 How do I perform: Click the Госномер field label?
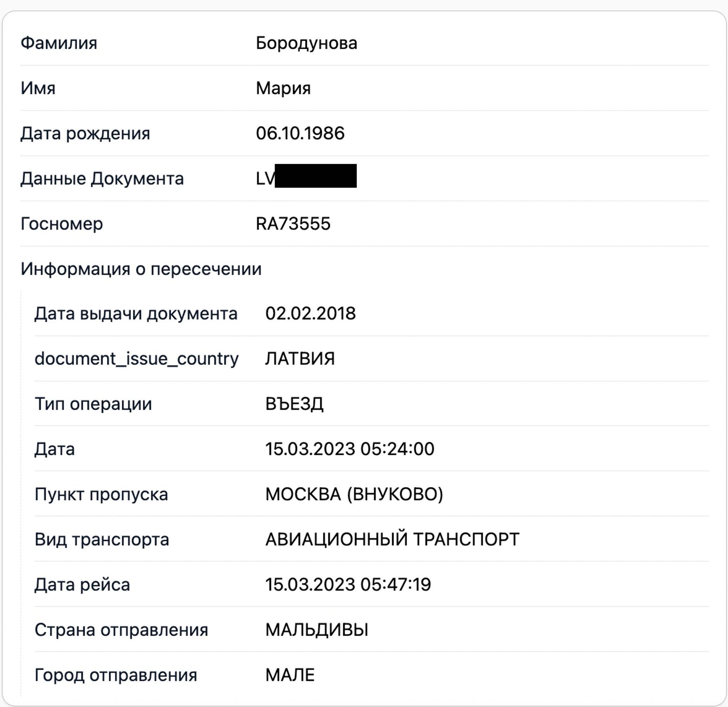click(62, 224)
